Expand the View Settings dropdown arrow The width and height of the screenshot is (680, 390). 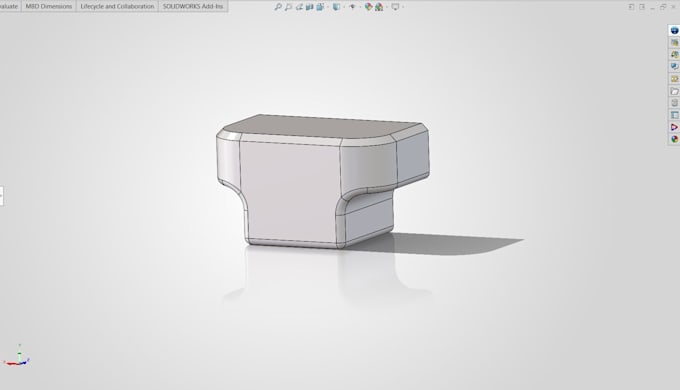click(x=403, y=7)
